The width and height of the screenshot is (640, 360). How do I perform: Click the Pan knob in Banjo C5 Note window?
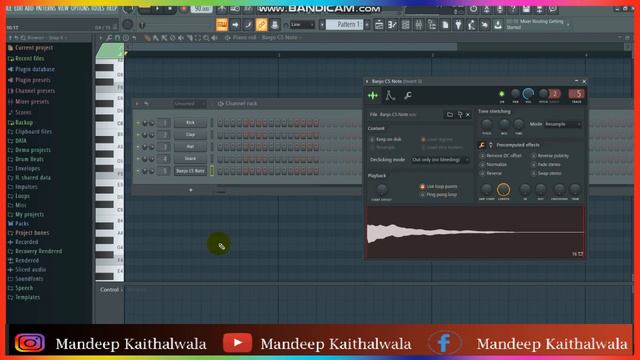tap(516, 94)
